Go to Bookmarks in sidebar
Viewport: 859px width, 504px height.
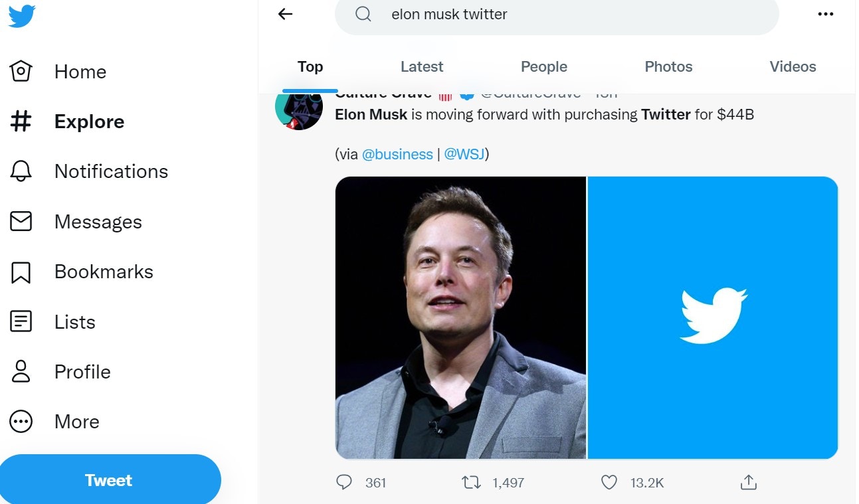[81, 272]
